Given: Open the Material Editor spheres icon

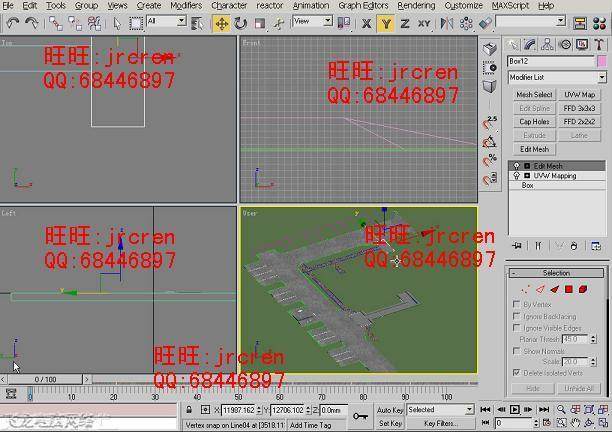Looking at the screenshot, I should pos(599,23).
